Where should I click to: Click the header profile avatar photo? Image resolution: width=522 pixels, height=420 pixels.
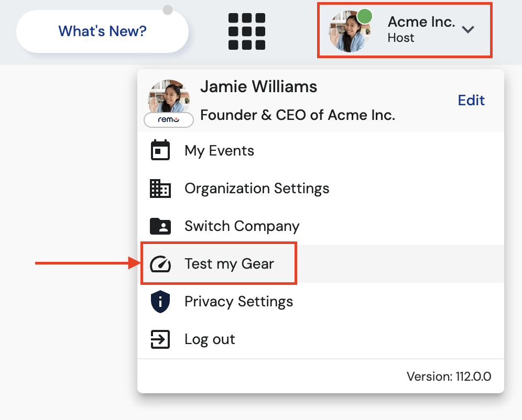(347, 31)
